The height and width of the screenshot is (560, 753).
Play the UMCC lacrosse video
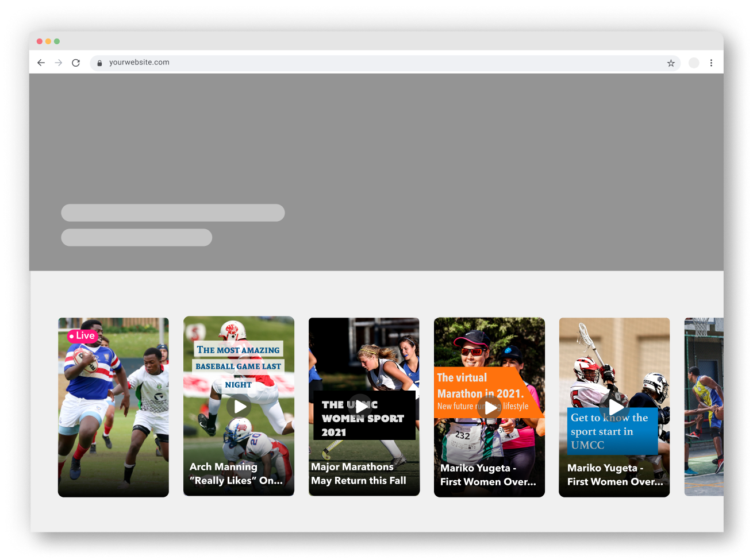[x=614, y=406]
